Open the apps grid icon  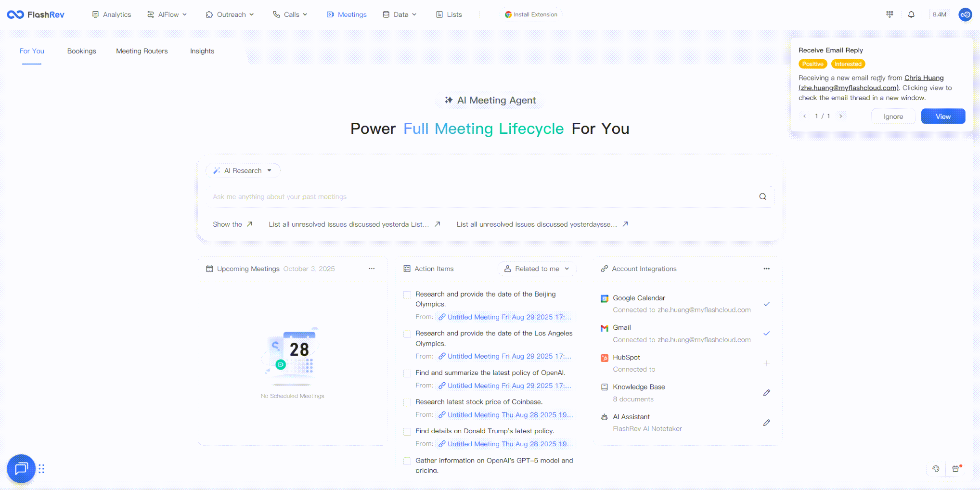890,14
